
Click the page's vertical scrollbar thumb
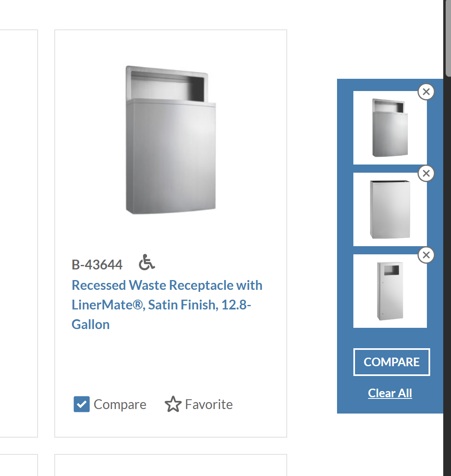(x=448, y=38)
